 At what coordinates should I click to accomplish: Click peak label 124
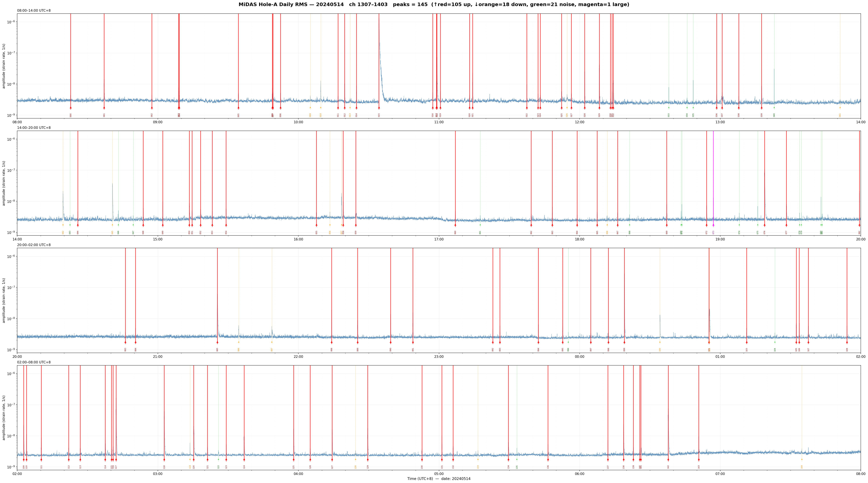[x=244, y=467]
